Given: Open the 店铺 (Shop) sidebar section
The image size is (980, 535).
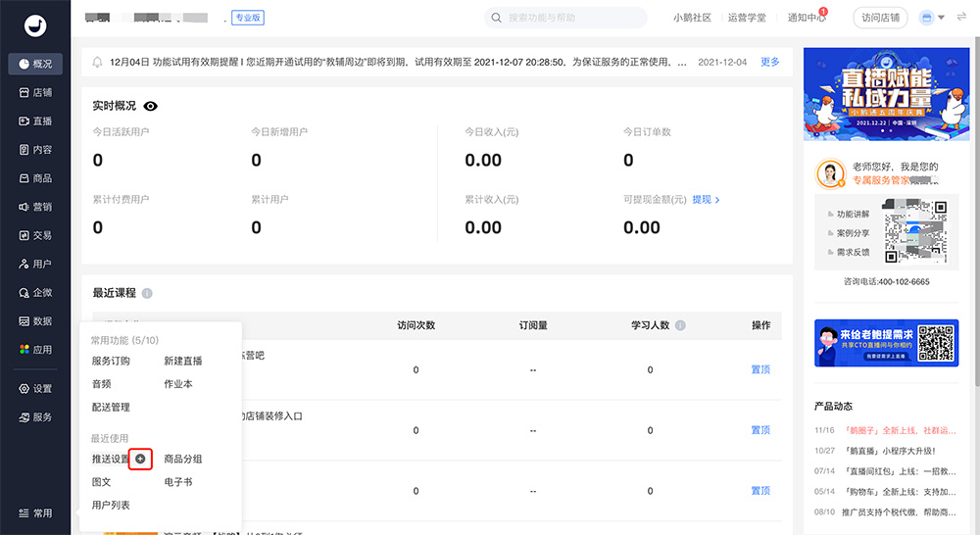Looking at the screenshot, I should [x=35, y=92].
